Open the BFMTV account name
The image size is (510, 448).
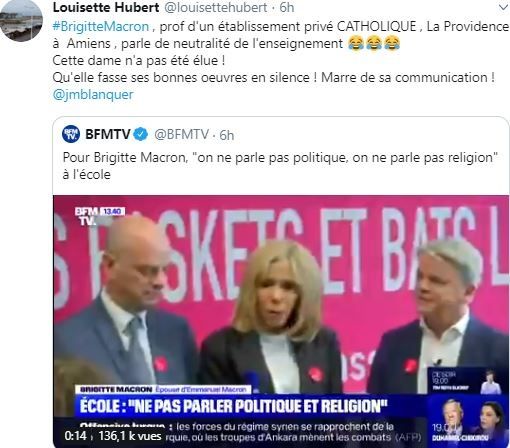pos(107,134)
